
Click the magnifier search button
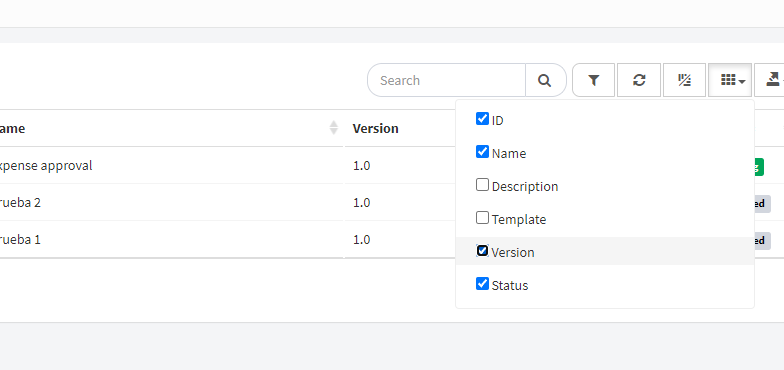click(546, 80)
